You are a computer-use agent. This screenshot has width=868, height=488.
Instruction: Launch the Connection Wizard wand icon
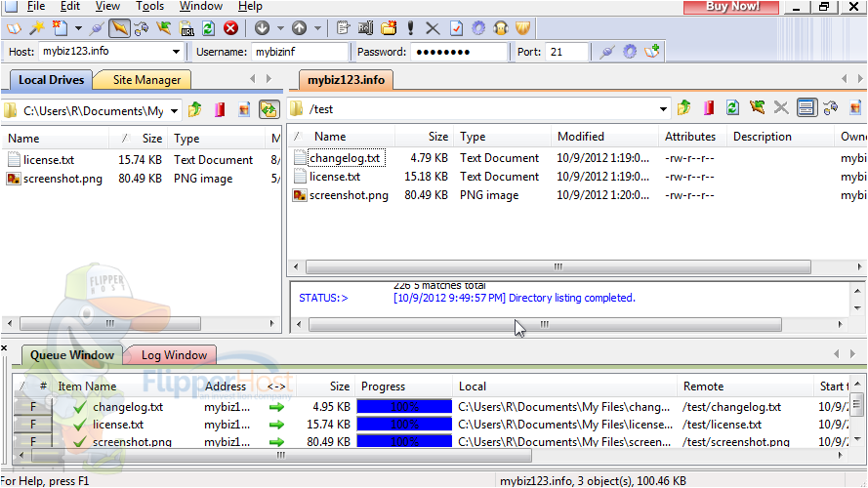(x=37, y=27)
